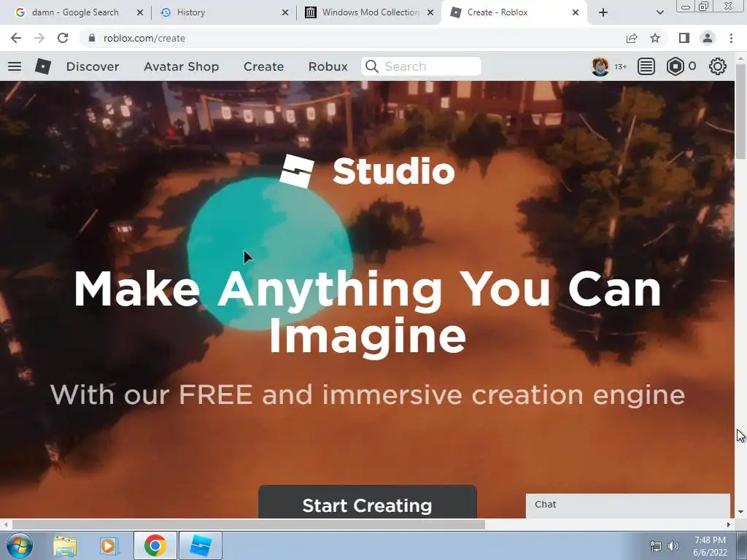Open Roblox Studio from taskbar

pyautogui.click(x=201, y=545)
